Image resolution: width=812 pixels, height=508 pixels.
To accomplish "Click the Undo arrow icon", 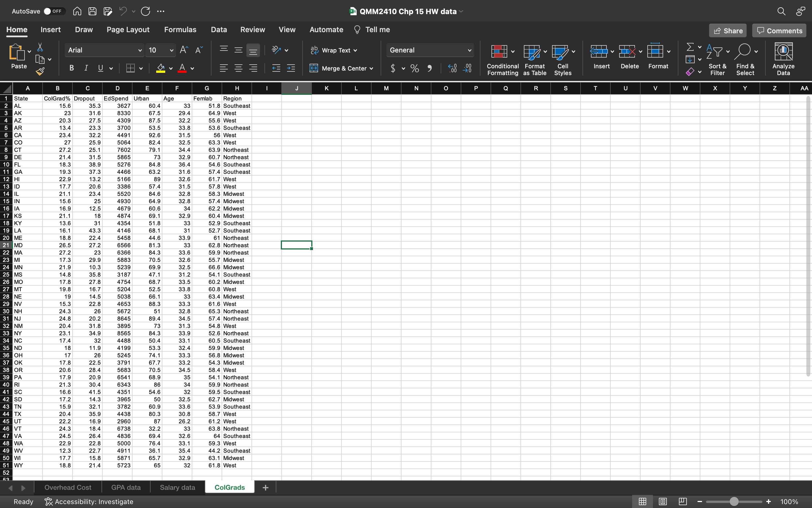I will pyautogui.click(x=123, y=11).
